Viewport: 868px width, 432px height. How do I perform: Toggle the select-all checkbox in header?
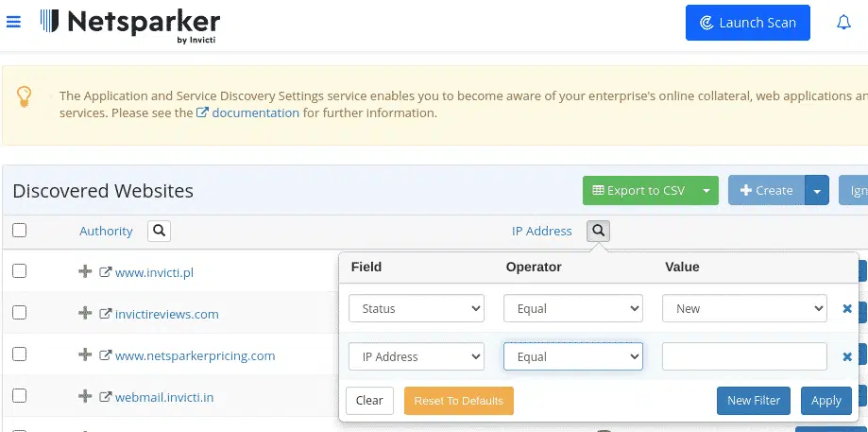pos(20,230)
